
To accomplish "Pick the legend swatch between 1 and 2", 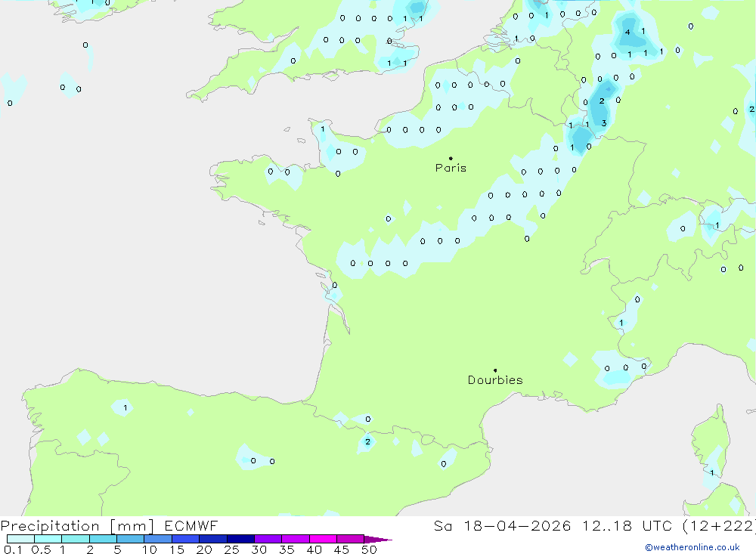I will 76,539.
